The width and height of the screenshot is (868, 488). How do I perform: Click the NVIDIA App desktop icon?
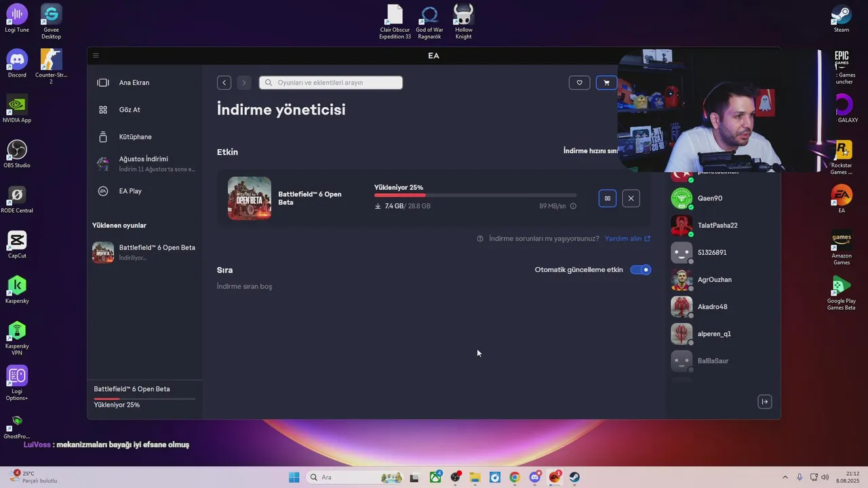coord(17,109)
